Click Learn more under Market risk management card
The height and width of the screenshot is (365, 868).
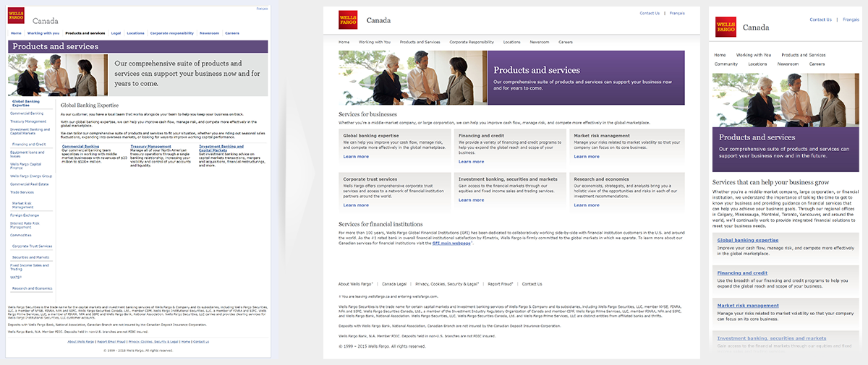[x=586, y=157]
